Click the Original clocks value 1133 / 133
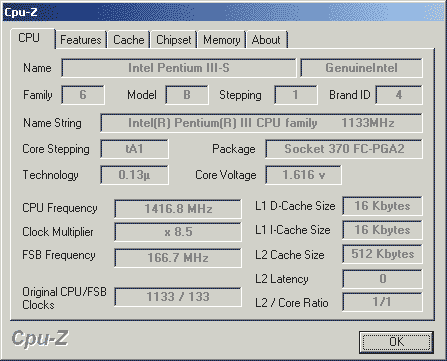The image size is (447, 361). tap(178, 297)
